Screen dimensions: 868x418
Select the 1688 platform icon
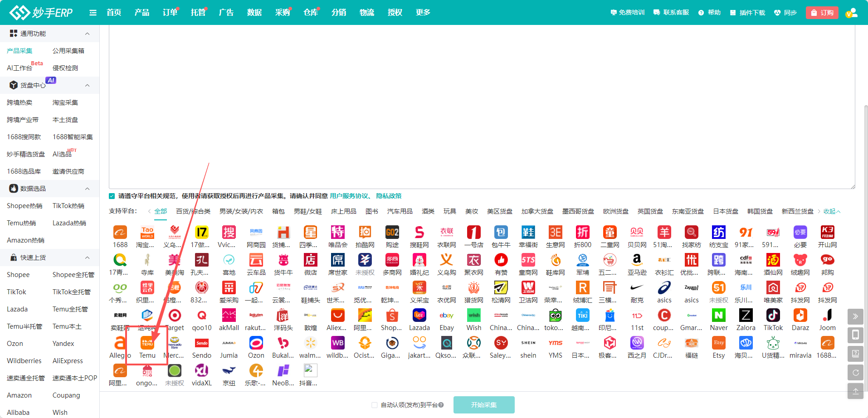[x=120, y=233]
